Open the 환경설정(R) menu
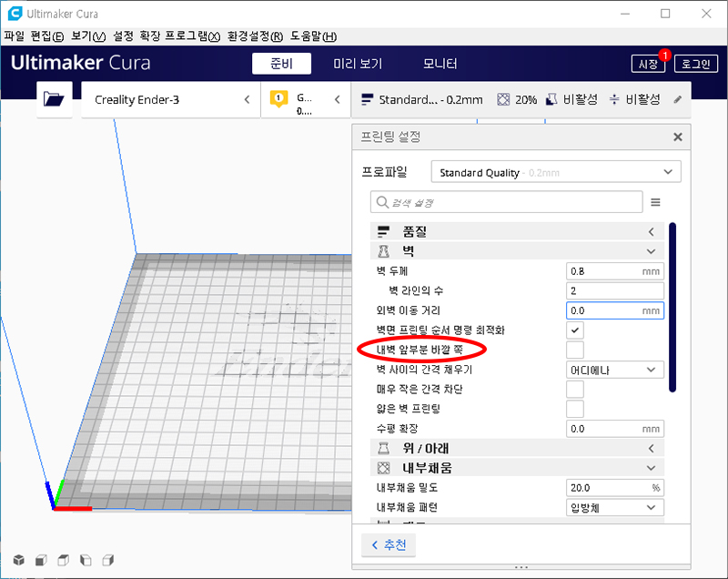This screenshot has width=728, height=579. click(255, 36)
